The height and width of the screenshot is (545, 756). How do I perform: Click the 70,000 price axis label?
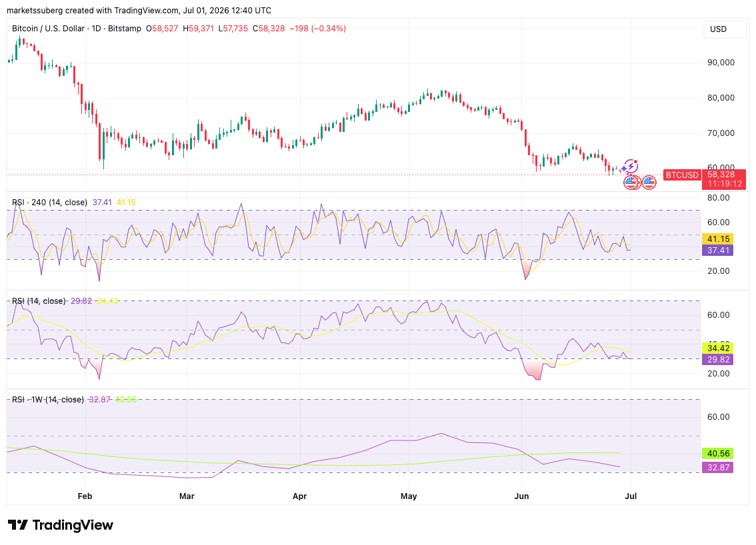(x=721, y=133)
